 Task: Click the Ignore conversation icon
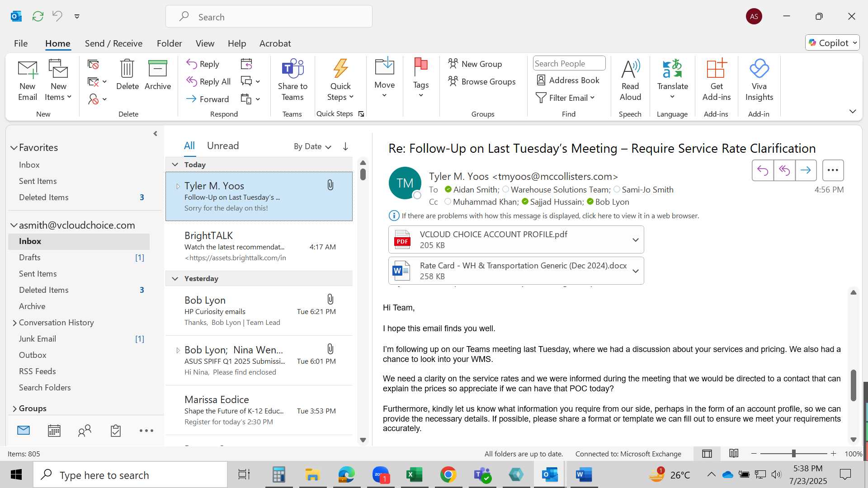tap(93, 65)
